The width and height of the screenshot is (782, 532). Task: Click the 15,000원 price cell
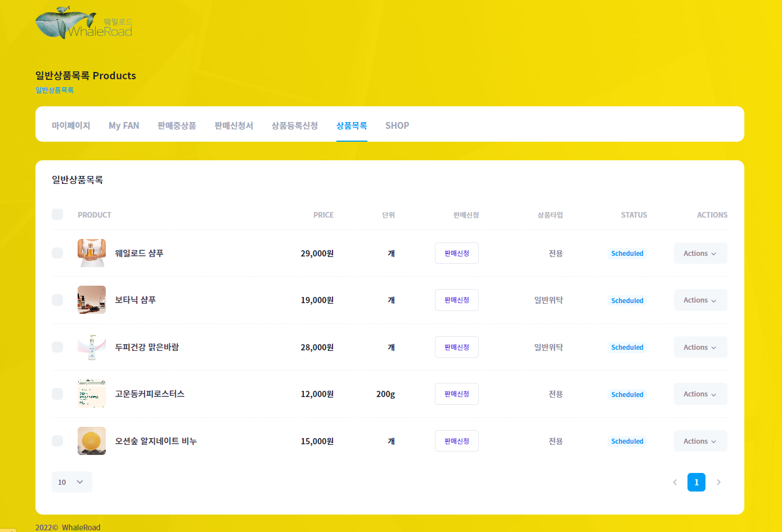click(317, 441)
